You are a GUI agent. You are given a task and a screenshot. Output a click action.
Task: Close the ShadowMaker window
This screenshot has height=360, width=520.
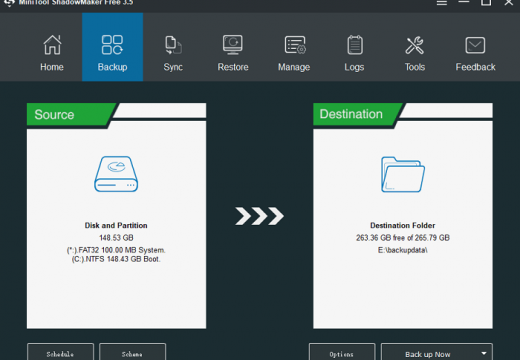click(509, 2)
